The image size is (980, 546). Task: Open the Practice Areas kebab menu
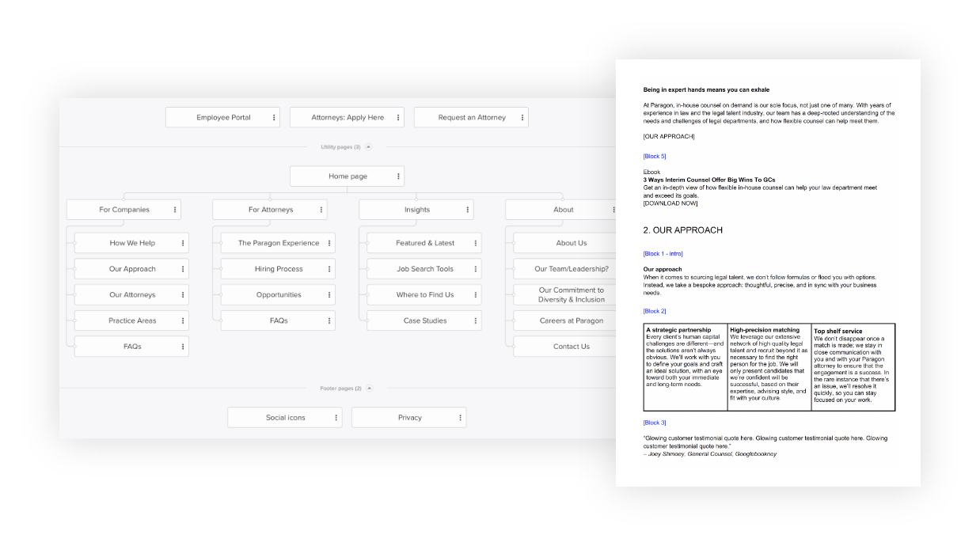pos(183,321)
